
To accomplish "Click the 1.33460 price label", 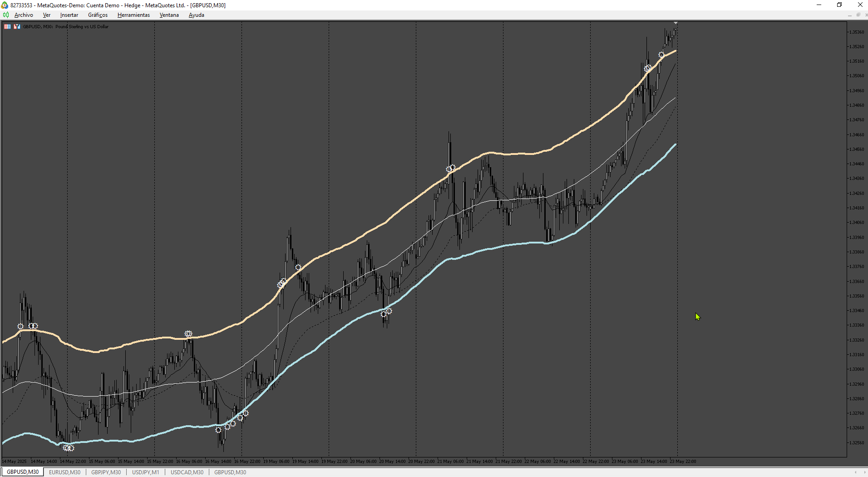I will (x=857, y=311).
